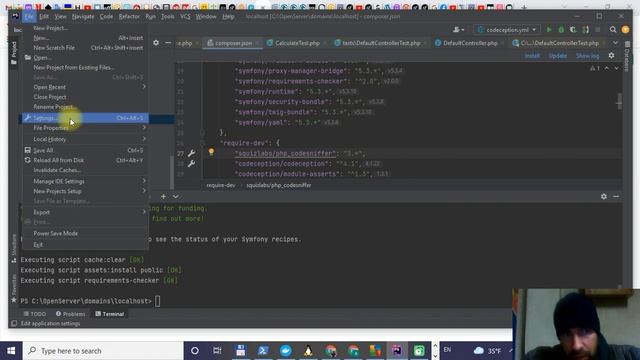Image resolution: width=640 pixels, height=360 pixels.
Task: Click the tool windows quick access icon in the status bar
Action: tap(14, 324)
